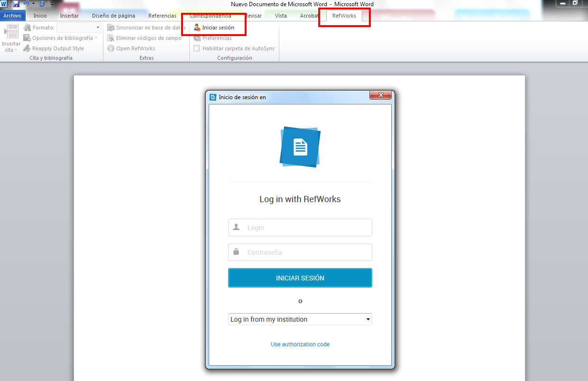Redo action in quick access toolbar
Viewport: 588px width, 381px height.
click(42, 4)
